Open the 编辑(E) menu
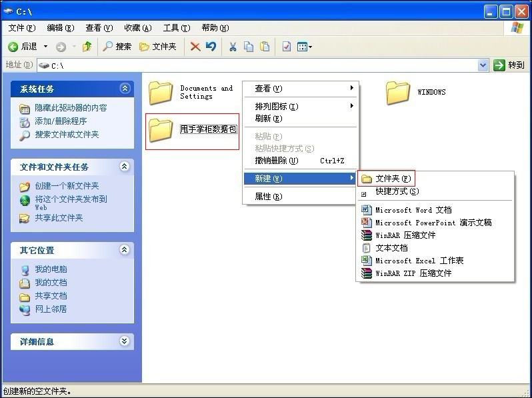Screen dimensions: 532x398 61,28
